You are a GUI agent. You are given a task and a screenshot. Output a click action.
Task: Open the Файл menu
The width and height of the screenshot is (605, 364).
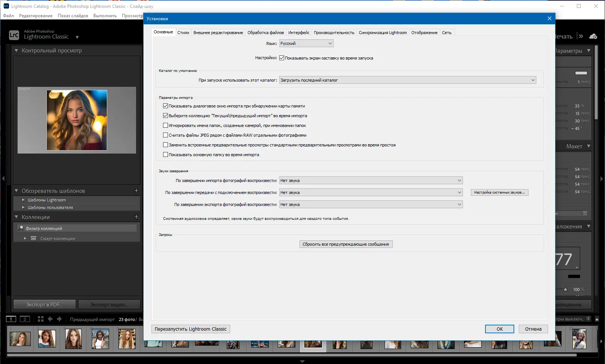[9, 16]
